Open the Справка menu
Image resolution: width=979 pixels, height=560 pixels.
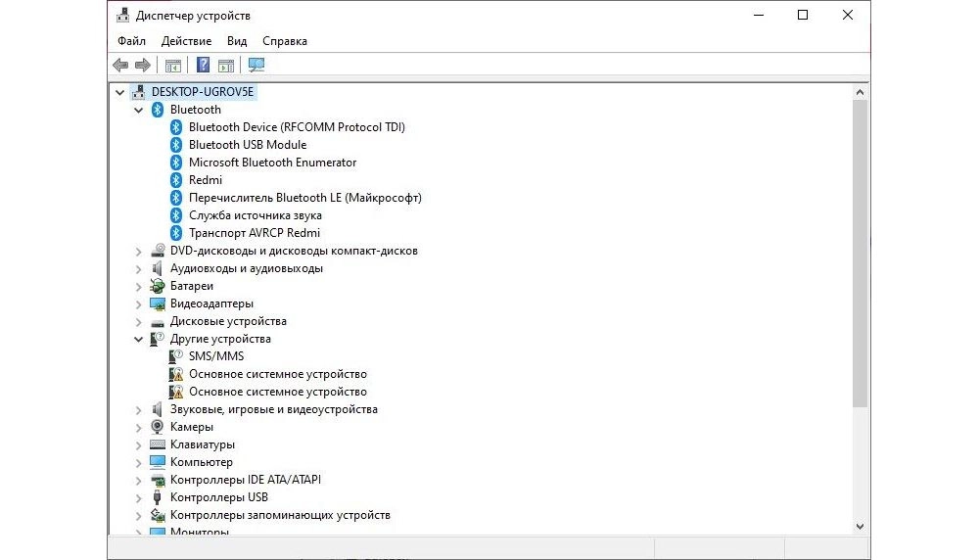coord(284,41)
